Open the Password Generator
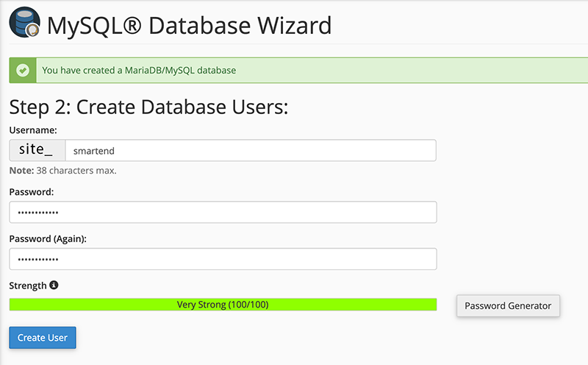The width and height of the screenshot is (588, 365). (508, 305)
